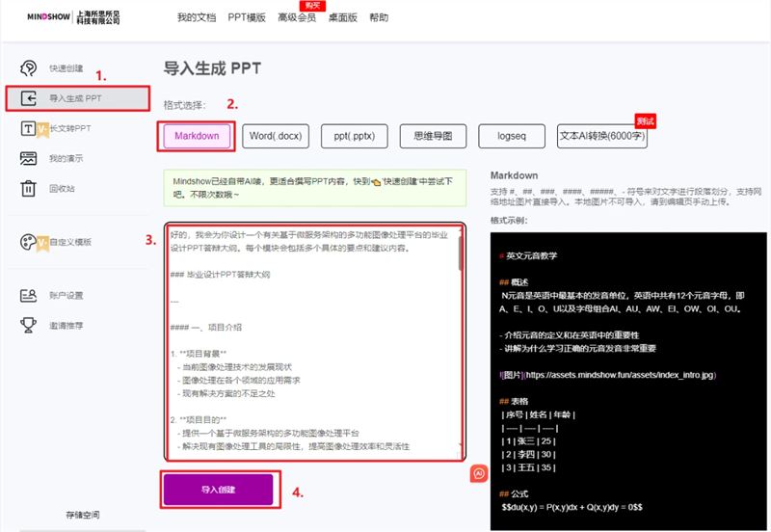
Task: Choose the 思维导图 format option
Action: pyautogui.click(x=433, y=136)
